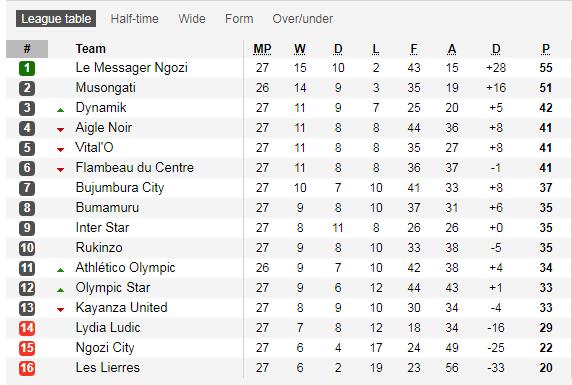This screenshot has height=385, width=572.
Task: Click the red down arrow beside Kayanza United
Action: click(x=61, y=310)
